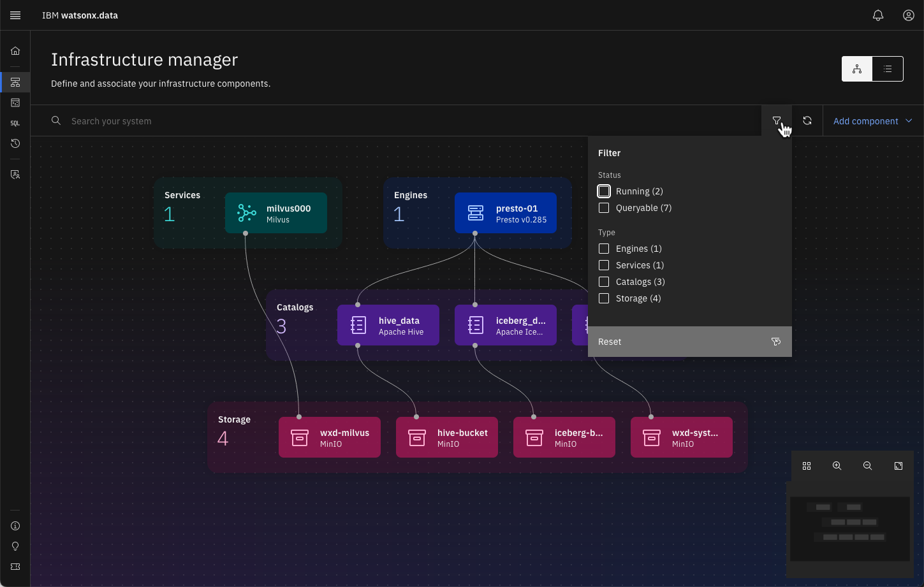The height and width of the screenshot is (587, 924).
Task: Zoom out on the canvas
Action: pyautogui.click(x=868, y=466)
